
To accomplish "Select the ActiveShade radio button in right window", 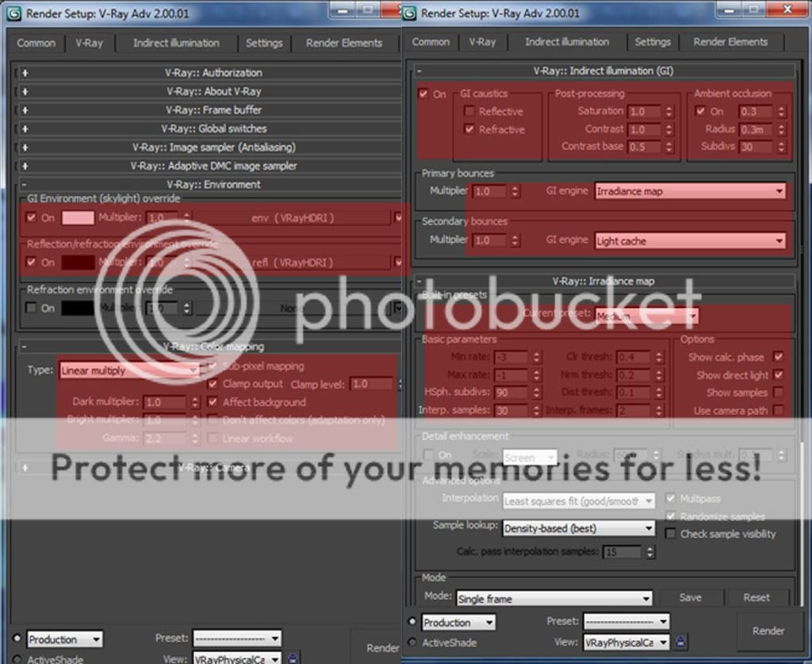I will click(x=412, y=643).
